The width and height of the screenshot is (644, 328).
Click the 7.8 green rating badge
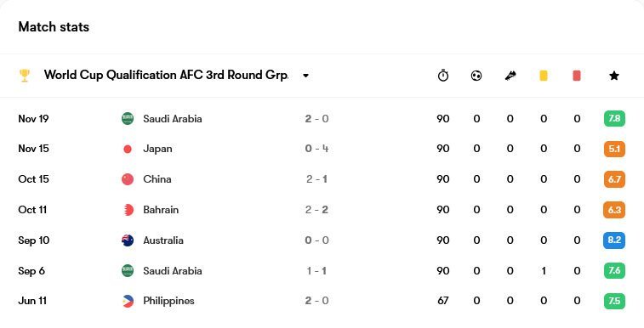614,118
